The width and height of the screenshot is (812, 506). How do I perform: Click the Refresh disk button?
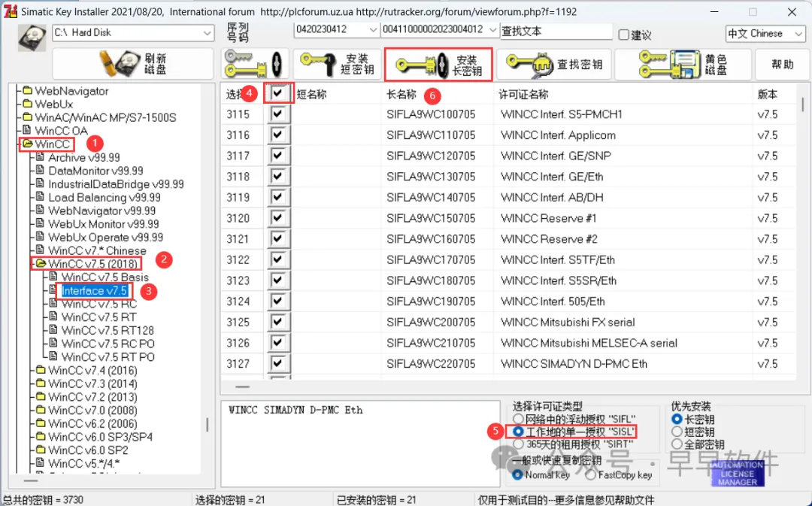[133, 64]
